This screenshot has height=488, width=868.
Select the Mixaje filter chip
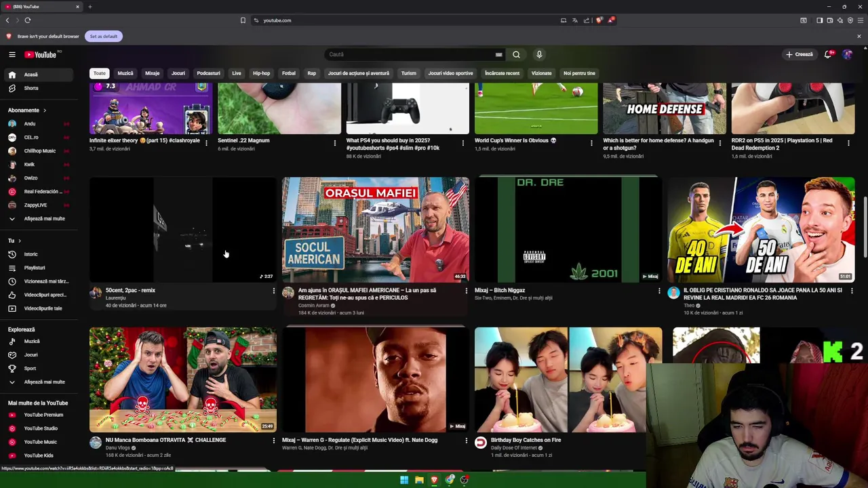tap(152, 73)
